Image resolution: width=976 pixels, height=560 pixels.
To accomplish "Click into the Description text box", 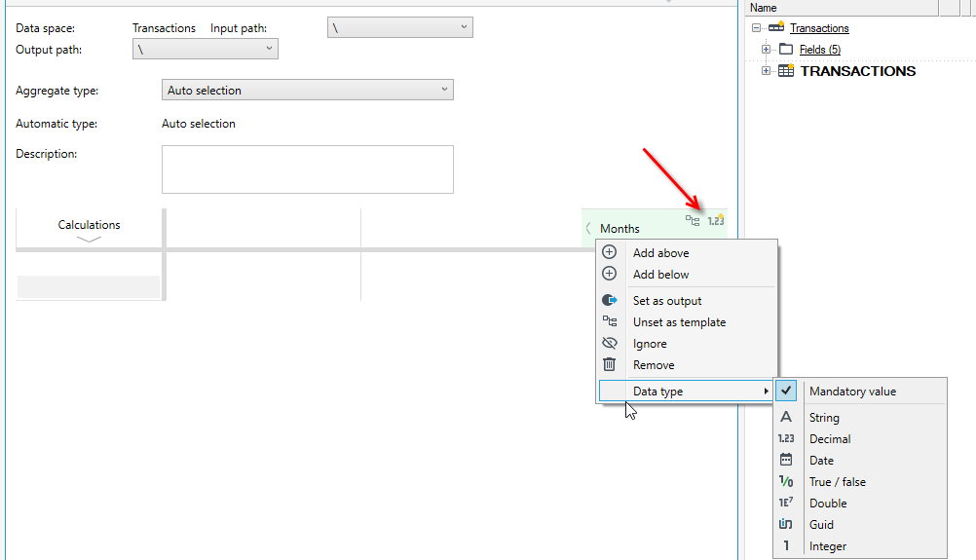I will point(308,169).
